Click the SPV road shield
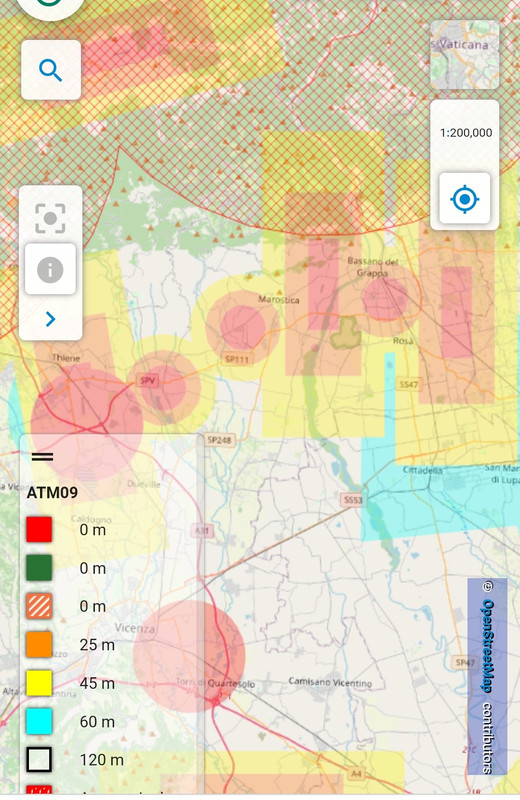 click(x=147, y=380)
